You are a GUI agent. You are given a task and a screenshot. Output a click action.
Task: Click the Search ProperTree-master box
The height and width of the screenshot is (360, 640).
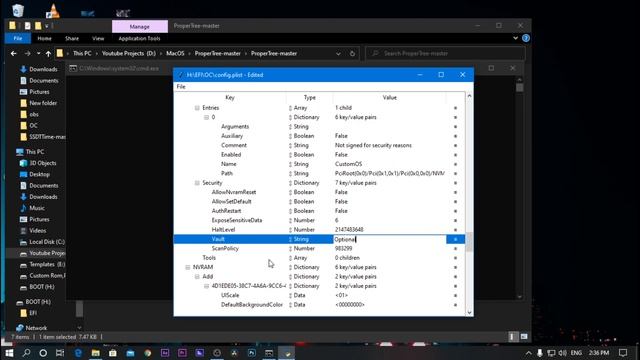445,53
